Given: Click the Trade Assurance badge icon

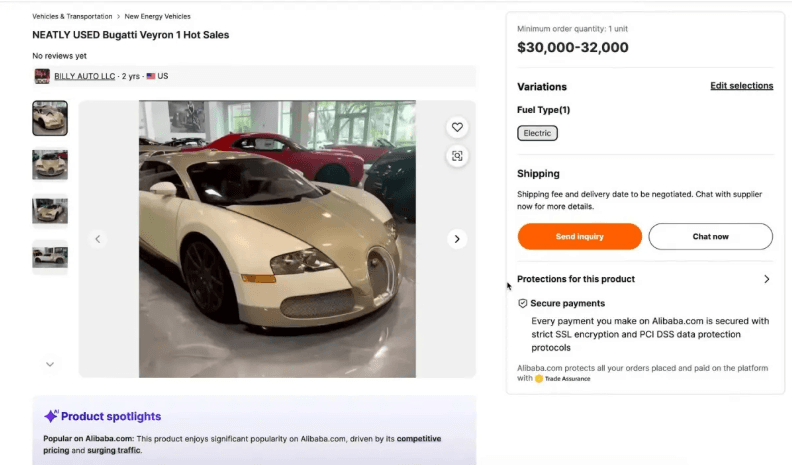Looking at the screenshot, I should pyautogui.click(x=539, y=379).
